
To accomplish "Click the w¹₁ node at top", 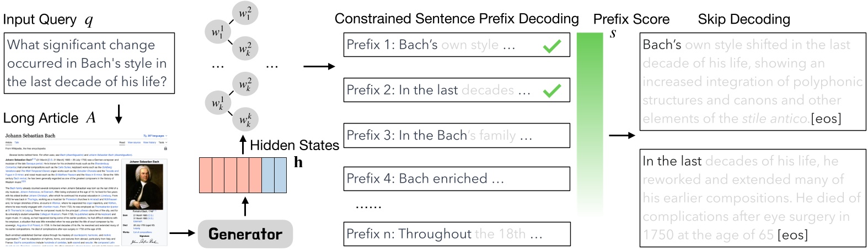I will (x=218, y=33).
